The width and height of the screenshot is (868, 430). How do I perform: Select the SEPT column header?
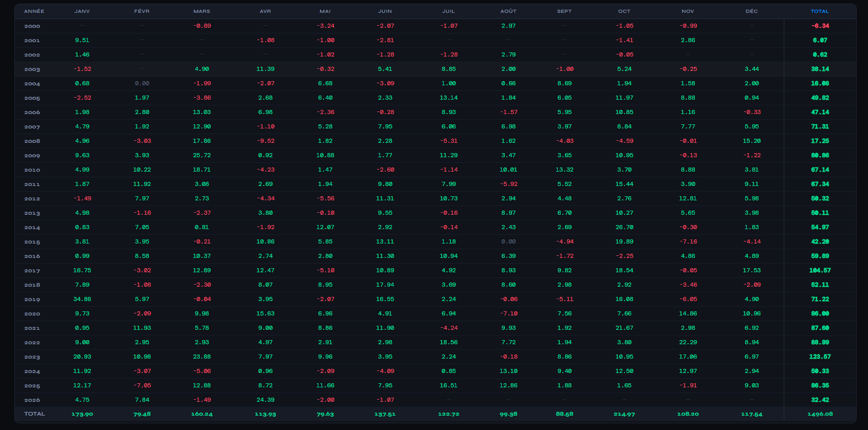click(564, 11)
